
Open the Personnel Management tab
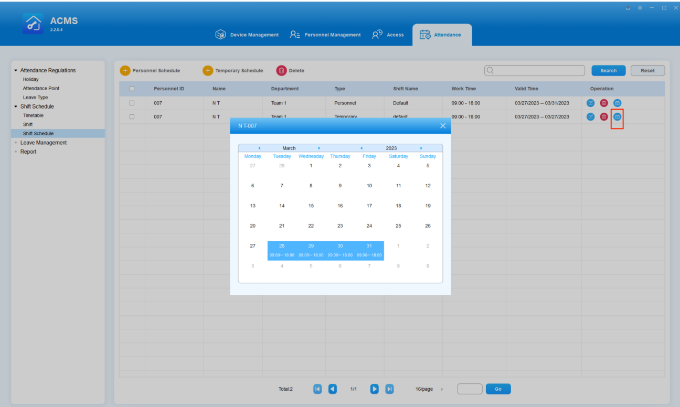click(x=325, y=35)
